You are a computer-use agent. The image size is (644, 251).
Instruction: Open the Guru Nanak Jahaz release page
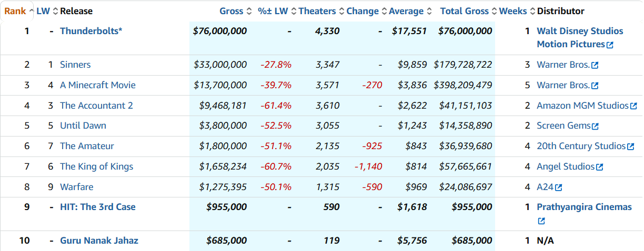(x=99, y=240)
